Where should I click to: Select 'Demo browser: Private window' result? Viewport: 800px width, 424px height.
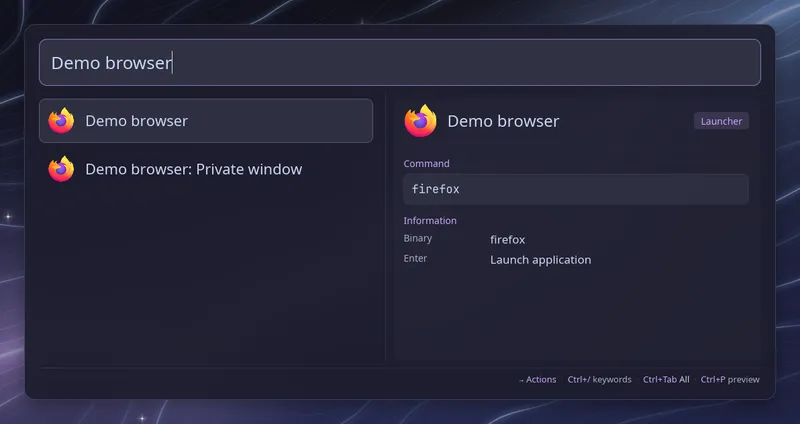click(206, 169)
